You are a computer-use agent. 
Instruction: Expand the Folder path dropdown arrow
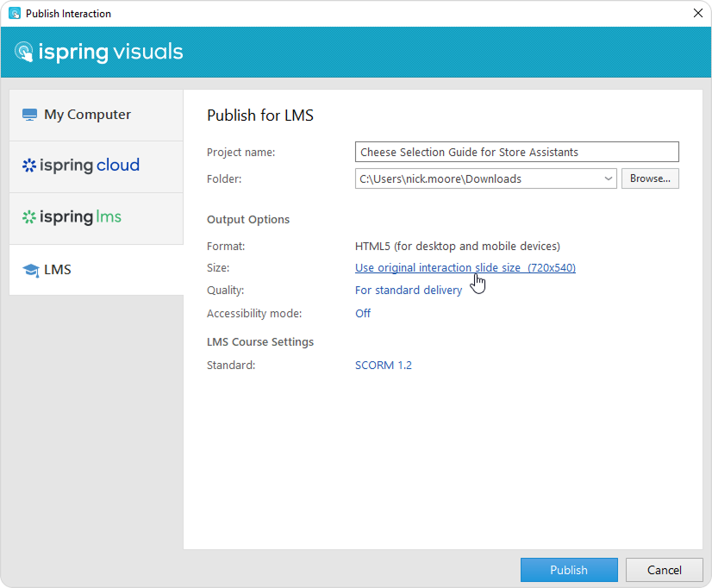(609, 178)
